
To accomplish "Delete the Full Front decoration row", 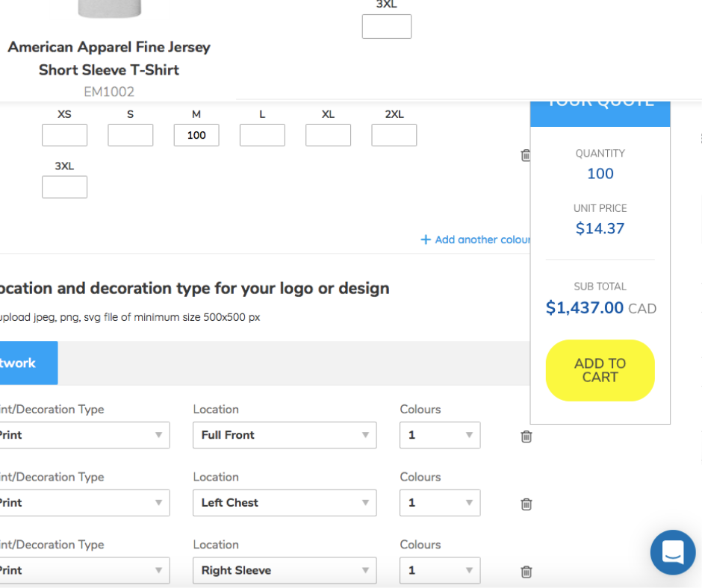I will [526, 437].
